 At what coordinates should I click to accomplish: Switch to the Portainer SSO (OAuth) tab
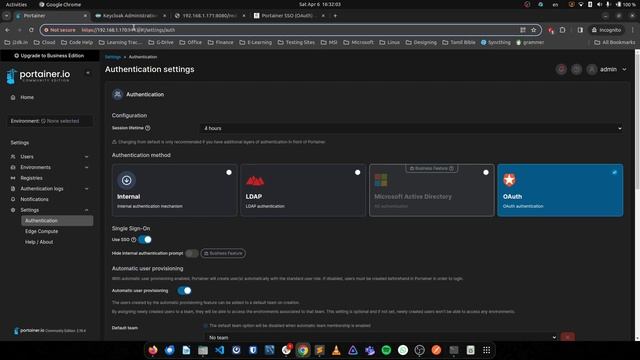click(289, 16)
